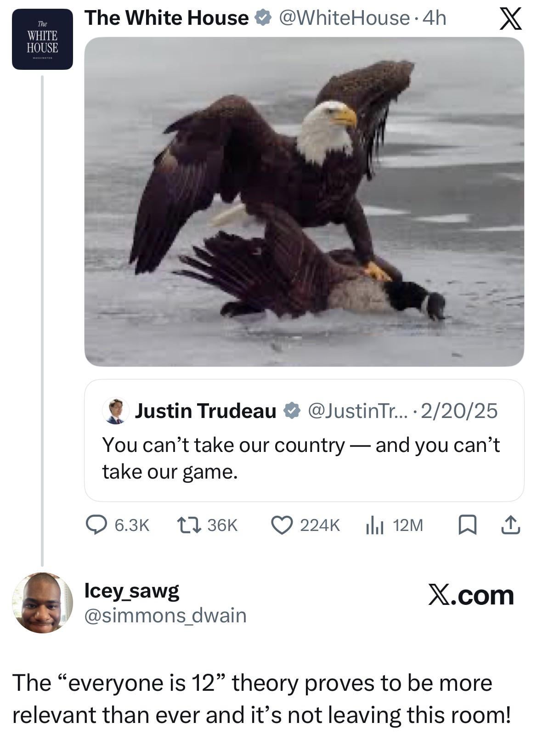This screenshot has height=756, width=537.
Task: Click the Icey_sawg display name
Action: click(x=132, y=592)
